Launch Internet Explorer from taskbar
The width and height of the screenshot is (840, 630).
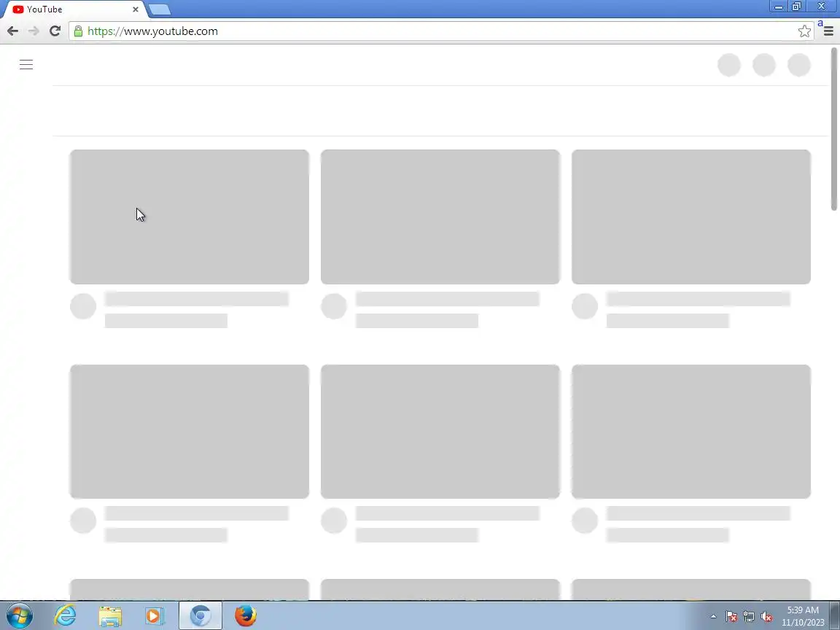click(x=66, y=616)
